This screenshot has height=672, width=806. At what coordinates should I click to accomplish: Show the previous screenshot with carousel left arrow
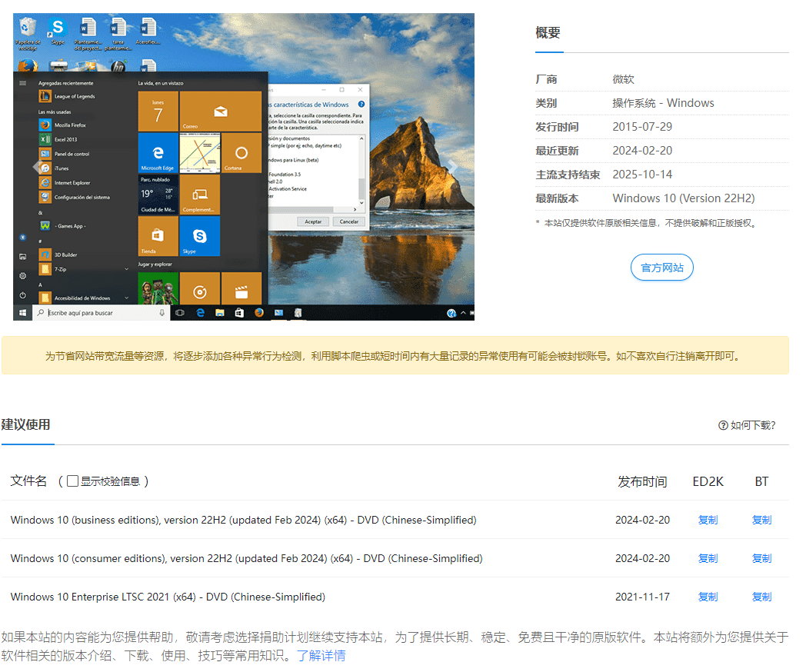tap(37, 167)
